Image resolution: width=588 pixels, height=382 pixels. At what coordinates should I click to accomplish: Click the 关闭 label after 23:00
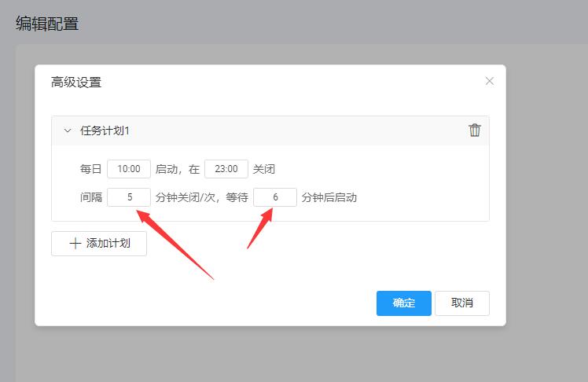264,169
